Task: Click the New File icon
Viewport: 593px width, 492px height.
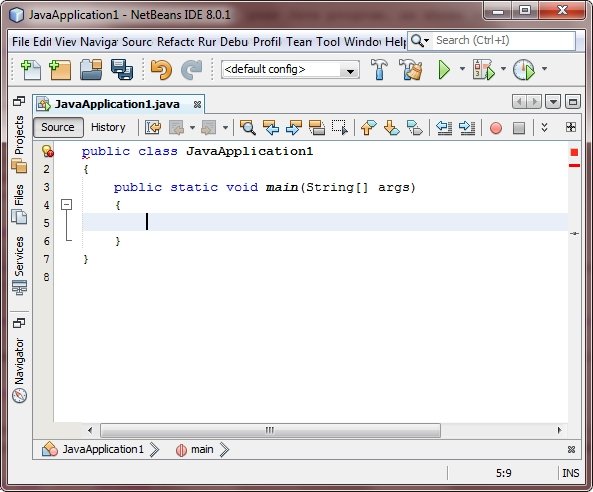Action: [31, 70]
